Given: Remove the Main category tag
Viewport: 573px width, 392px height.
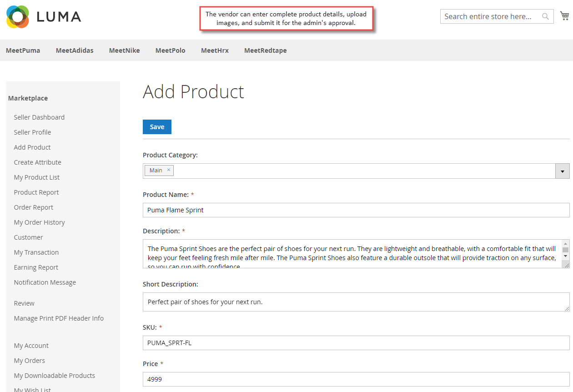Looking at the screenshot, I should (x=168, y=170).
